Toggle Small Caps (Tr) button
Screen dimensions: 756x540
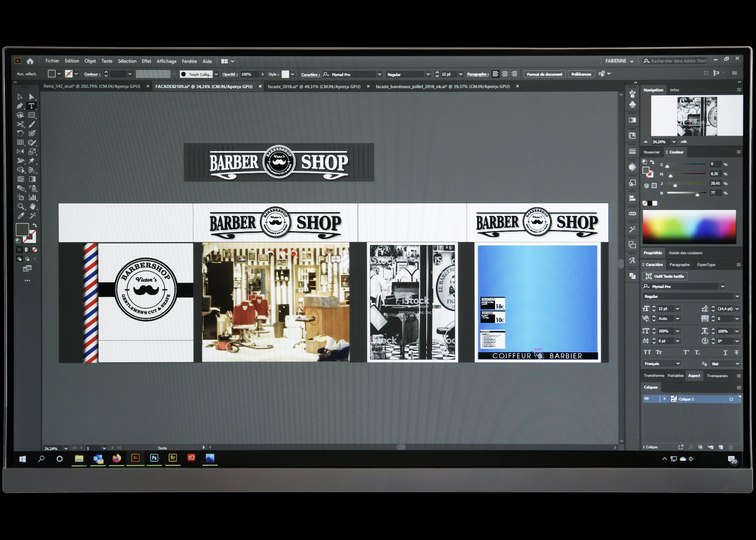pos(659,352)
